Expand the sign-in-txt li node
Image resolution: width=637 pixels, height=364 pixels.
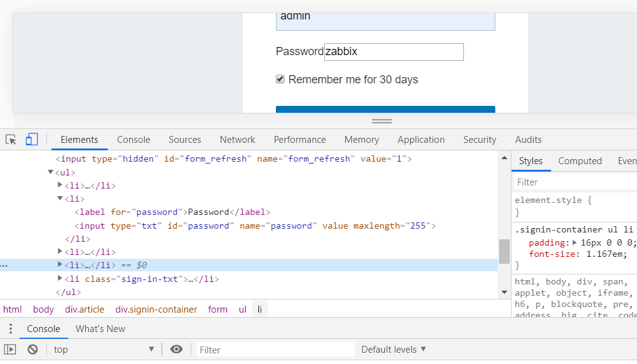60,279
